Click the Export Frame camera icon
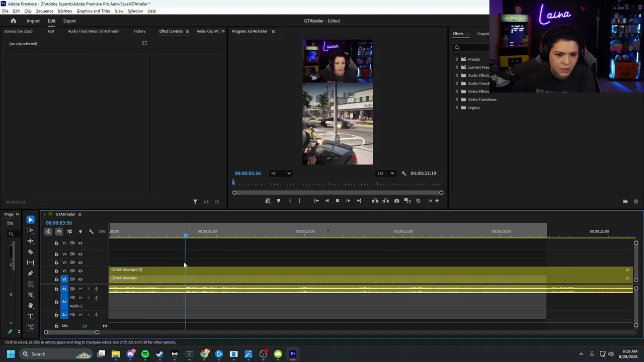Image resolution: width=644 pixels, height=362 pixels. click(396, 201)
